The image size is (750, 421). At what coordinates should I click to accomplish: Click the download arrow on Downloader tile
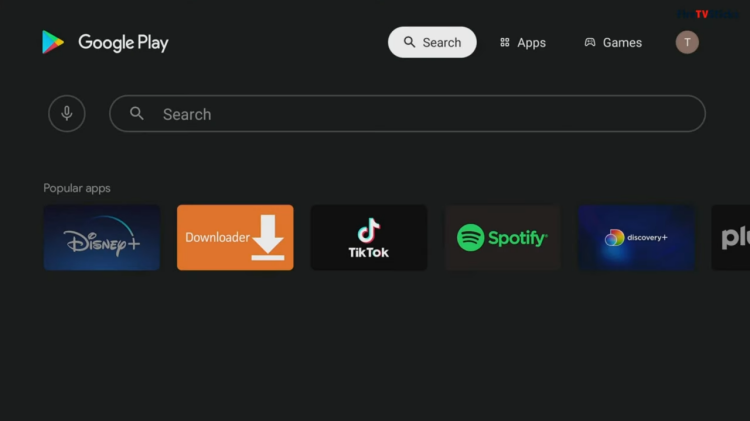(x=268, y=237)
